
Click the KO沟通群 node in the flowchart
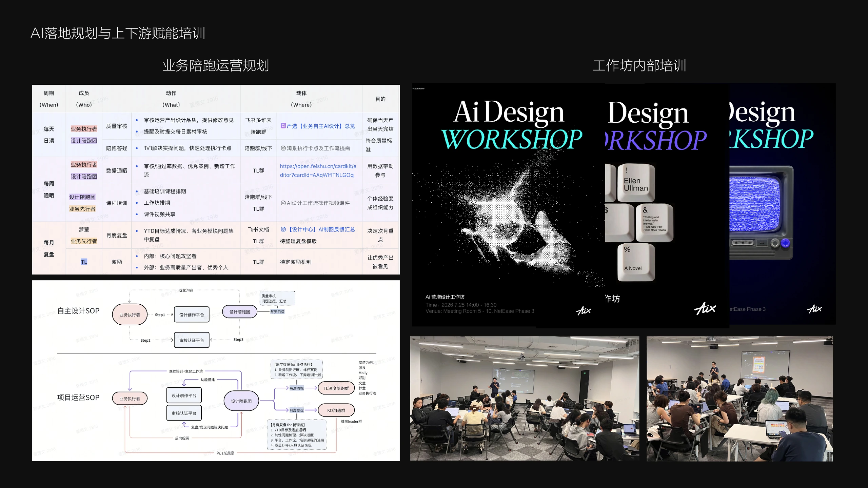pos(336,410)
